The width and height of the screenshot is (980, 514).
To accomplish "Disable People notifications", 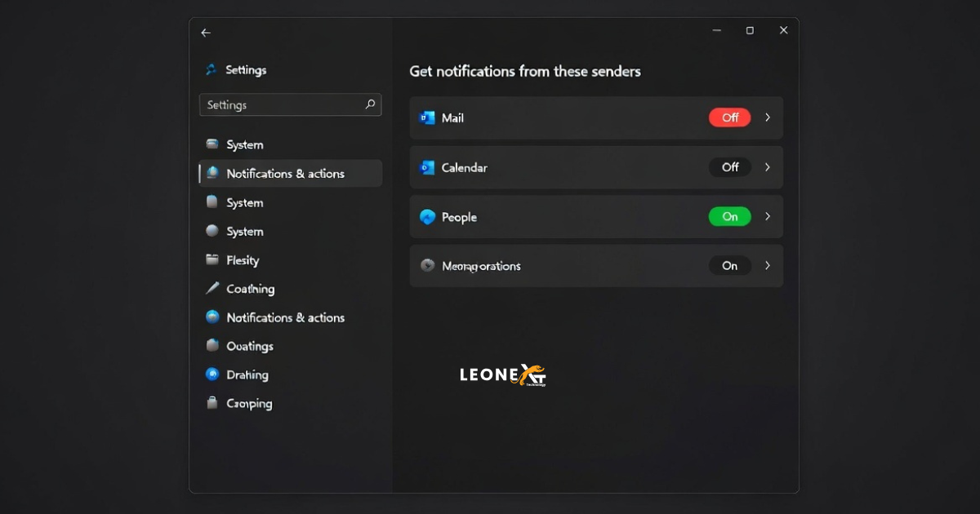I will point(729,216).
